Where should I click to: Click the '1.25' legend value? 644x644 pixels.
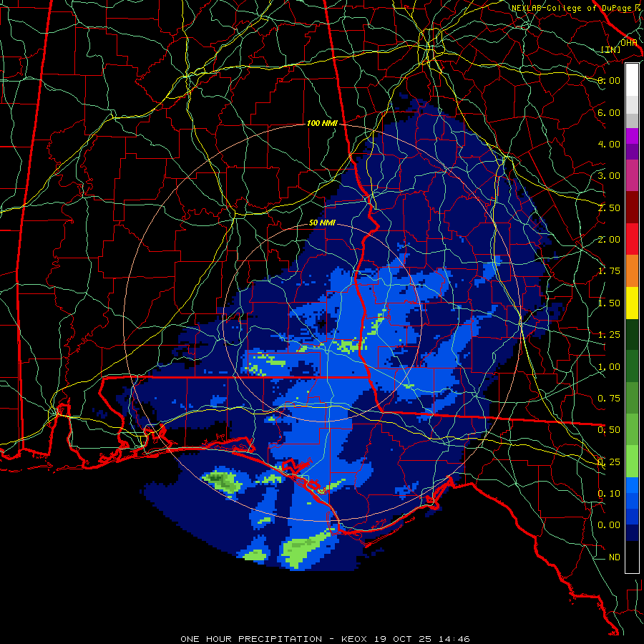point(609,335)
